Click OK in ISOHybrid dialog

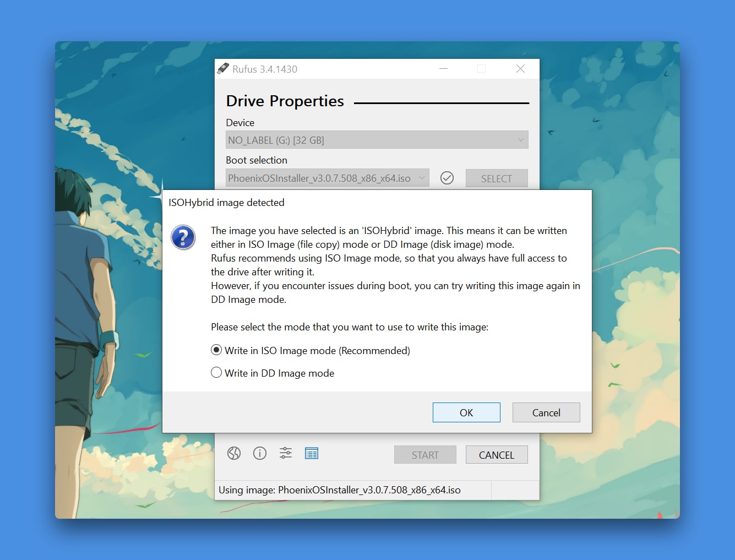coord(466,412)
